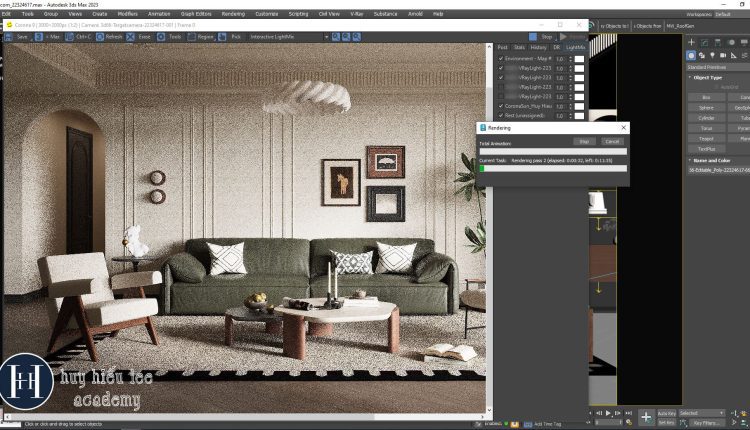Adjust the Rest (unassigned) intensity spinner

(x=571, y=116)
